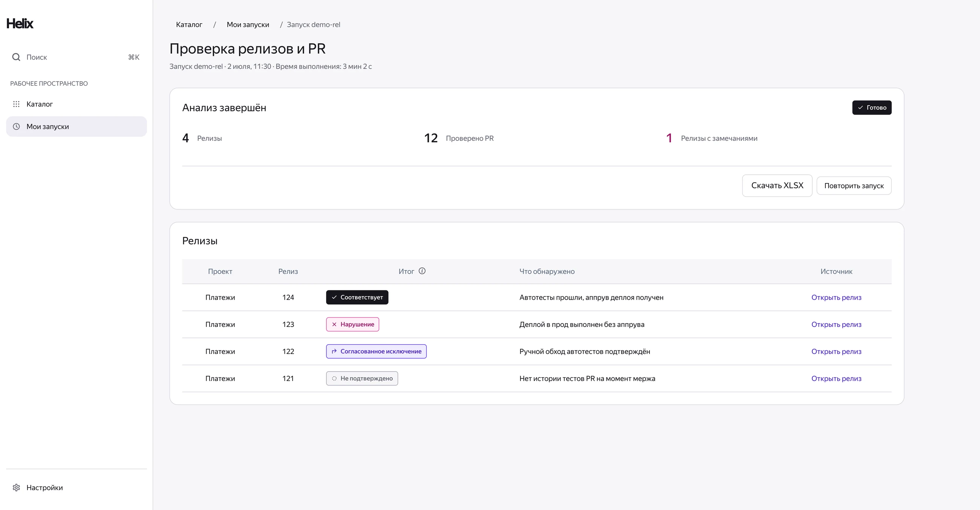
Task: Click 'Нет истории тестов PR на момент мержа'
Action: (x=587, y=378)
